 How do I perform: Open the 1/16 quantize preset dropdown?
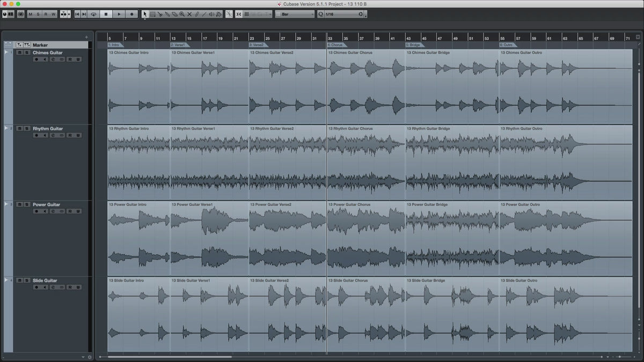[x=344, y=14]
